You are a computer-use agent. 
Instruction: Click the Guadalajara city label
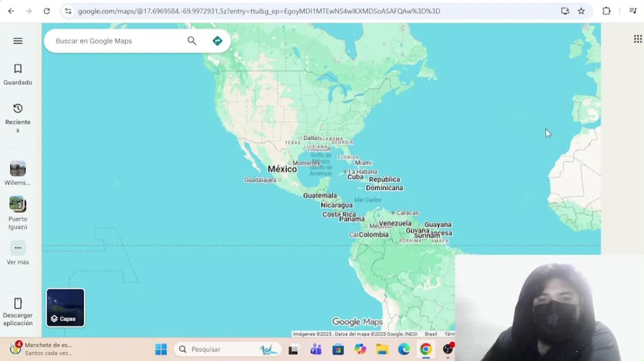(x=260, y=180)
